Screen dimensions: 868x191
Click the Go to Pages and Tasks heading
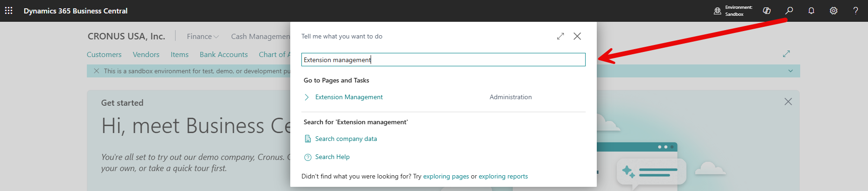pos(336,80)
